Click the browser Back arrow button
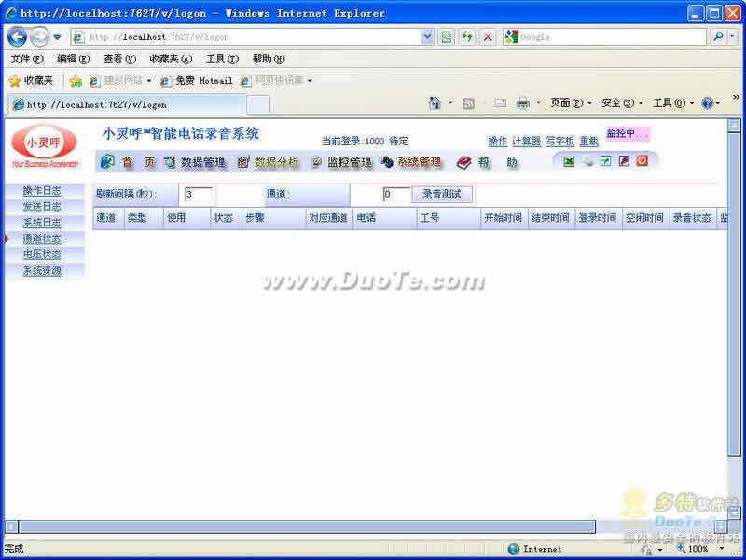The height and width of the screenshot is (560, 746). [17, 37]
